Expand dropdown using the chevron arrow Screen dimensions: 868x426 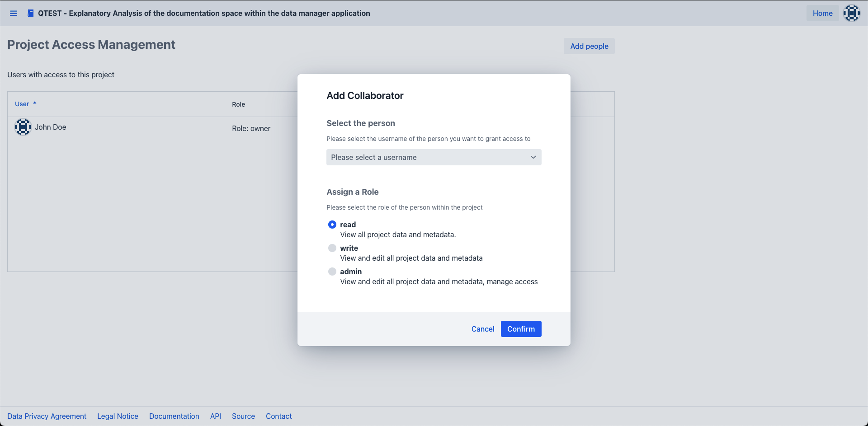[x=533, y=157]
